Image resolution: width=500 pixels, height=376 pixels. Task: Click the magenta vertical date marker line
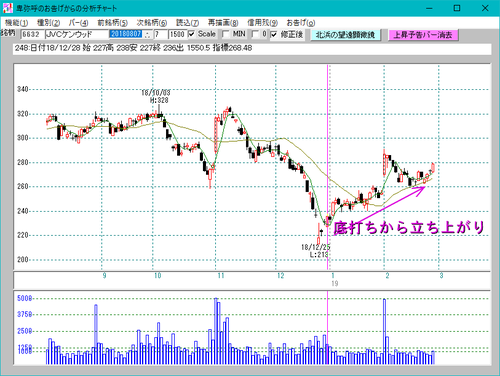[x=328, y=167]
